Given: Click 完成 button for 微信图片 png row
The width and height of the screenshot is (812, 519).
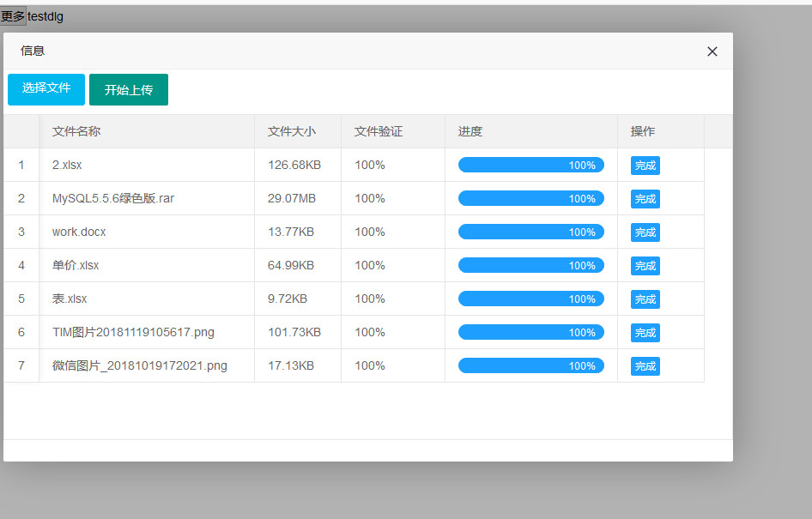Looking at the screenshot, I should [x=645, y=366].
